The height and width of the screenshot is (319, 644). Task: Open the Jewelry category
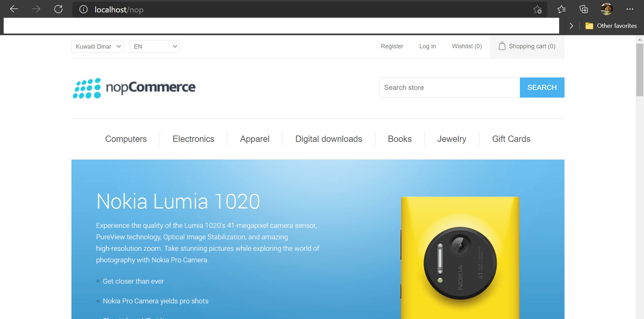pyautogui.click(x=451, y=139)
